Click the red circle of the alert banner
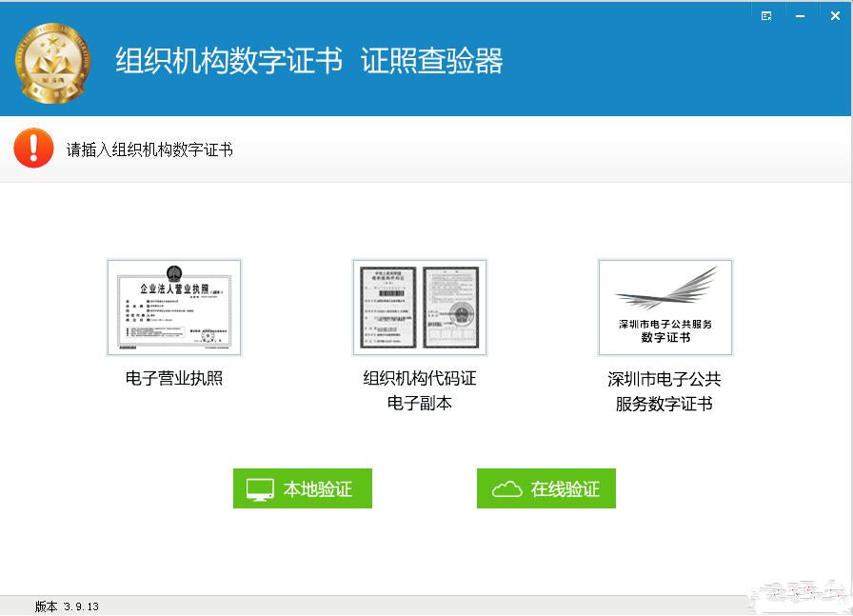The width and height of the screenshot is (853, 616). click(33, 149)
